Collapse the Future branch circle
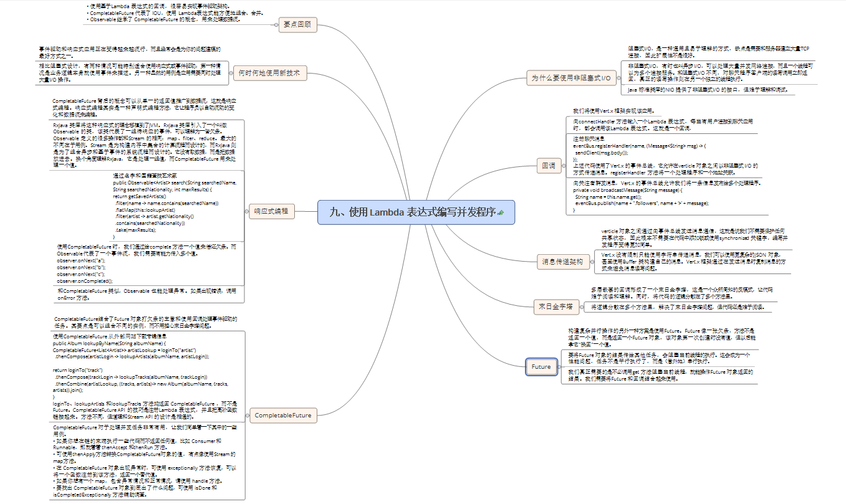 pyautogui.click(x=559, y=366)
